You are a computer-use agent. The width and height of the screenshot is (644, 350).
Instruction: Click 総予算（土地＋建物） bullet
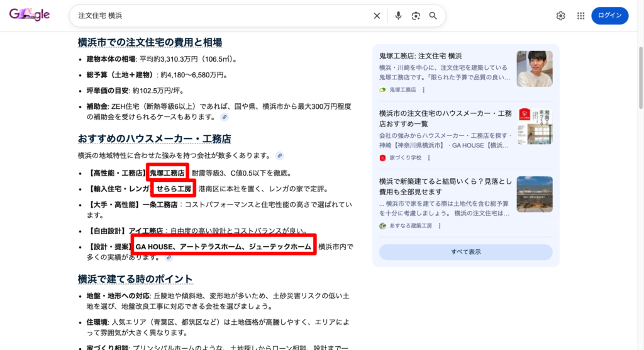[157, 75]
